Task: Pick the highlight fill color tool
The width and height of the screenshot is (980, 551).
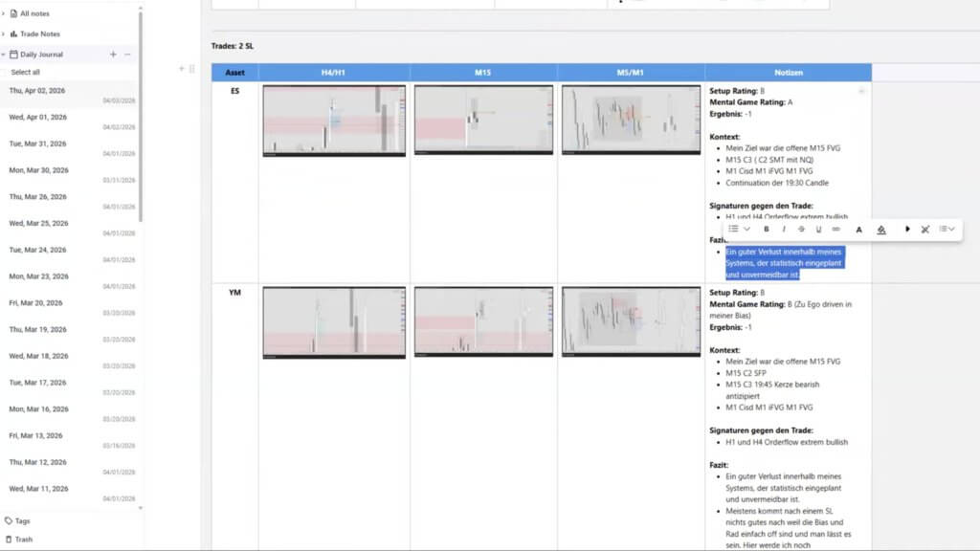Action: pos(881,230)
